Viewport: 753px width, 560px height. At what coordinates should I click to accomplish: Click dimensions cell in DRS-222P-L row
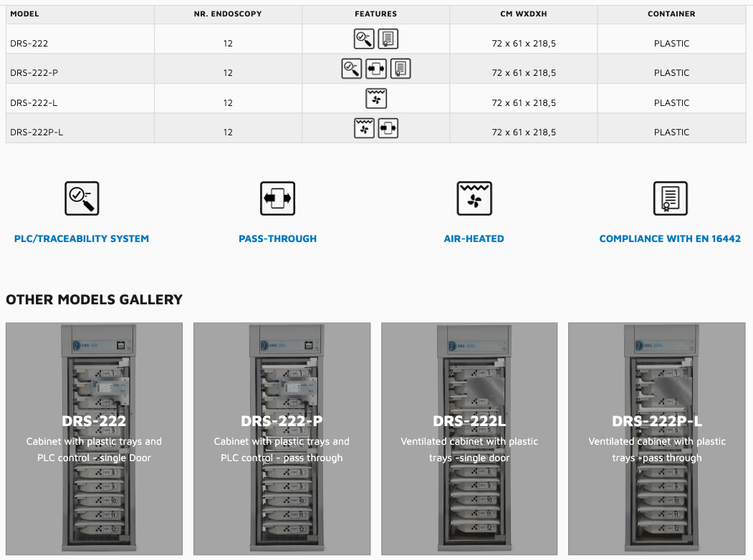coord(524,128)
